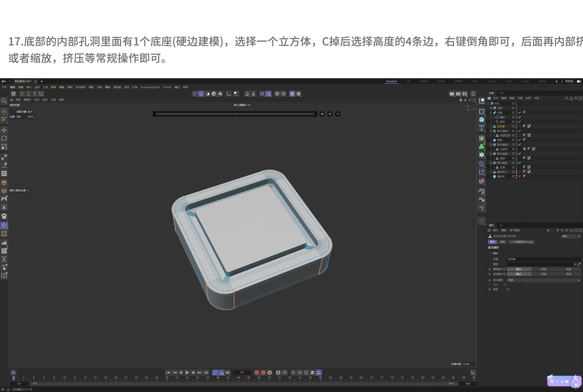This screenshot has width=583, height=392.
Task: Select the Move tool in left toolbar
Action: [4, 130]
